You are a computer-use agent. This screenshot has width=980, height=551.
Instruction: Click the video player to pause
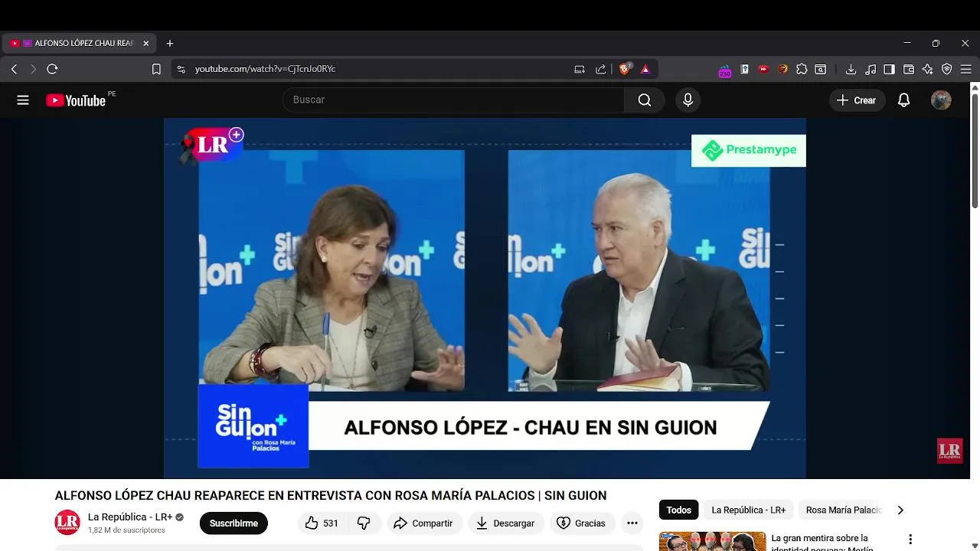tap(485, 298)
